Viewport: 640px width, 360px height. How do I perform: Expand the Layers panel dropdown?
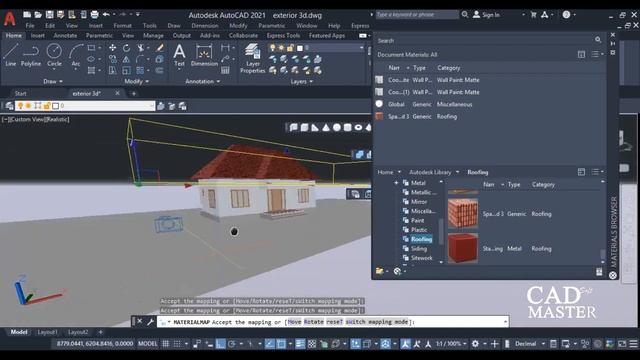point(302,81)
